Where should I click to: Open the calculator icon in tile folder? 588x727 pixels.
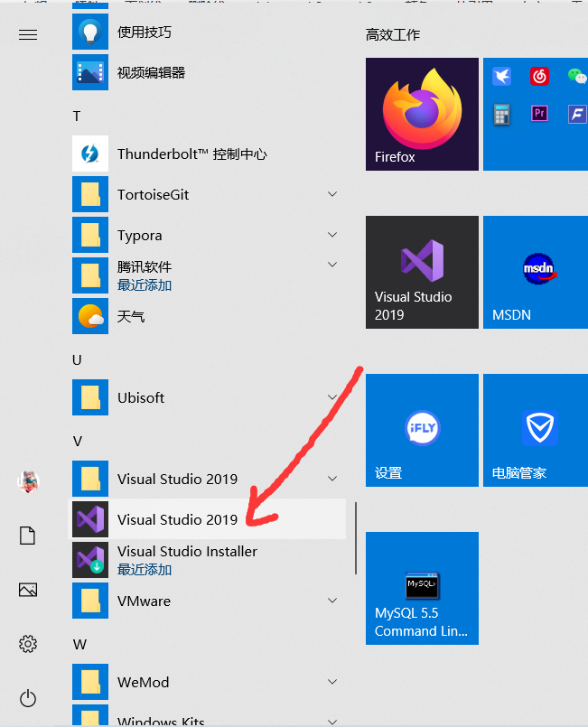501,114
